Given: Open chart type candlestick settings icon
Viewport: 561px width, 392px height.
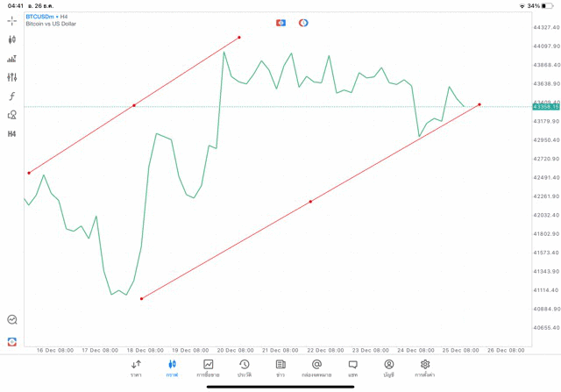Looking at the screenshot, I should [x=11, y=40].
